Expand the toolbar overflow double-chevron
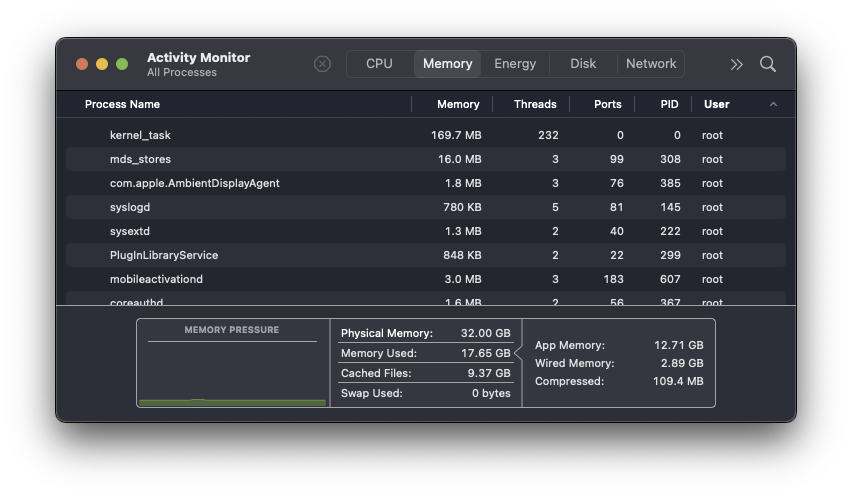 pyautogui.click(x=737, y=64)
